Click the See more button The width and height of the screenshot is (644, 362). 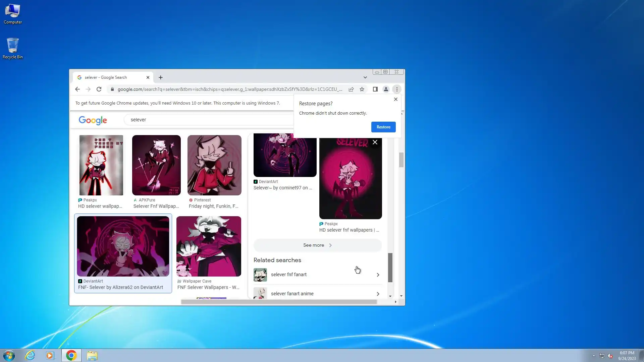317,245
